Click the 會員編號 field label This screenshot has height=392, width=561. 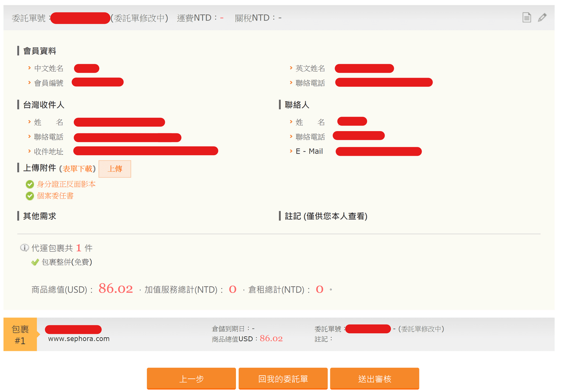tap(49, 82)
